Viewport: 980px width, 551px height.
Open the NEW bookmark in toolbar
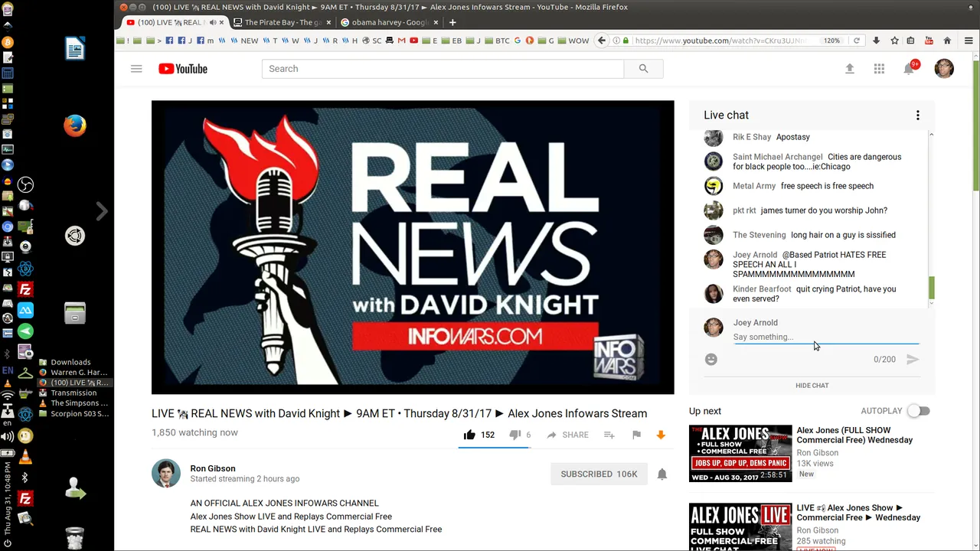pos(244,41)
